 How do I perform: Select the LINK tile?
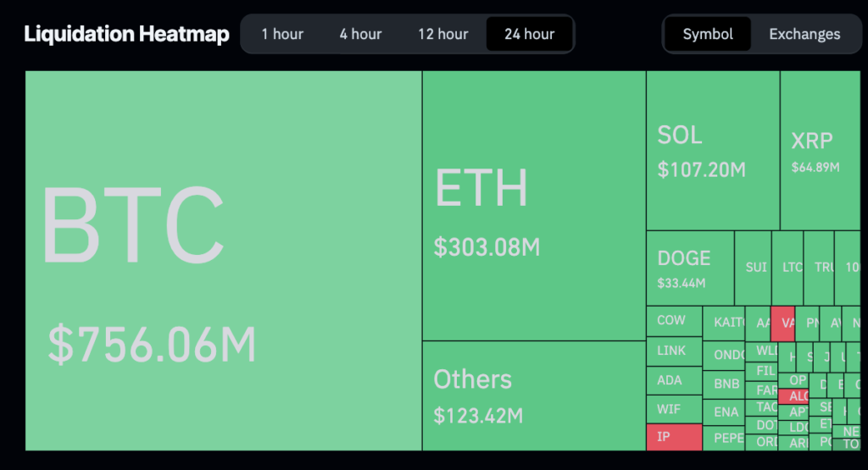click(674, 351)
